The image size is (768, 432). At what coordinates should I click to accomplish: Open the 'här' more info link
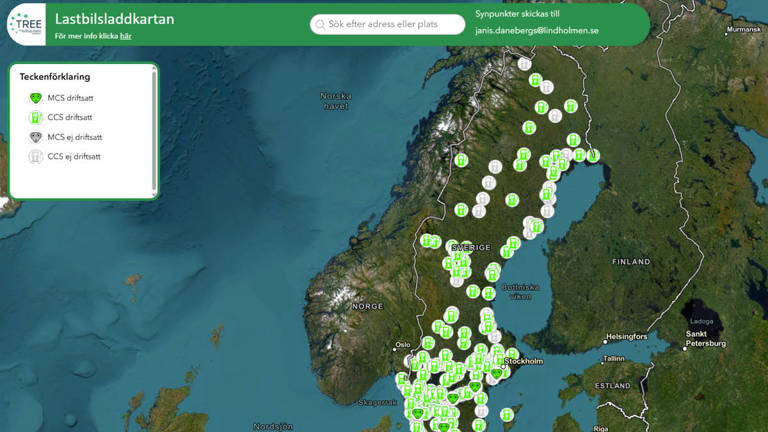(x=125, y=36)
